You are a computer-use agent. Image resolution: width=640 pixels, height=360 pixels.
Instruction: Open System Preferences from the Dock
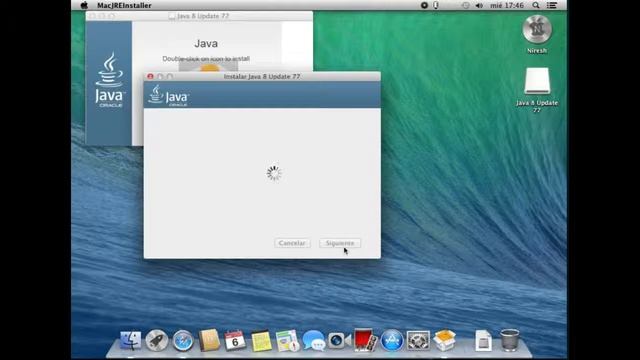click(418, 340)
